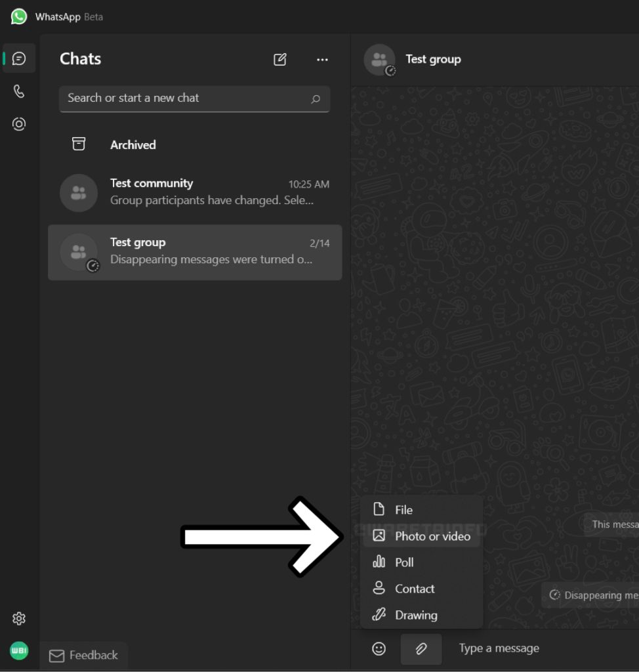
Task: Start a new chat with compose icon
Action: pyautogui.click(x=280, y=60)
